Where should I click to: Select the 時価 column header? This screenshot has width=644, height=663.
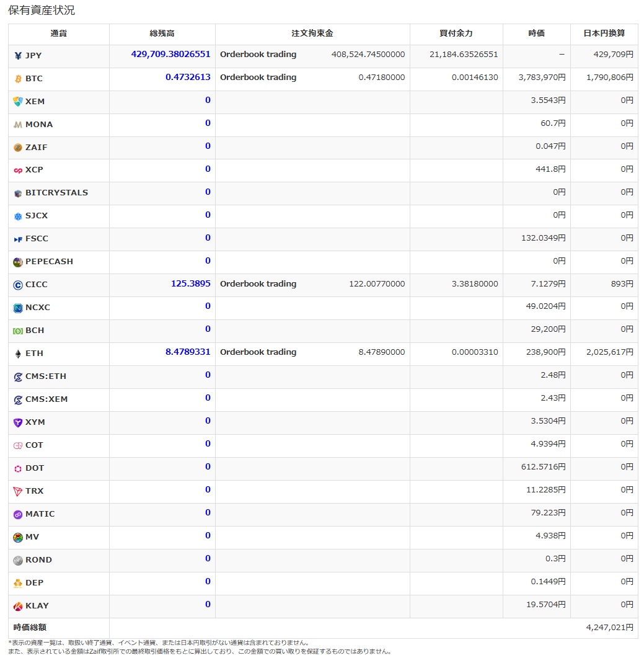click(536, 33)
